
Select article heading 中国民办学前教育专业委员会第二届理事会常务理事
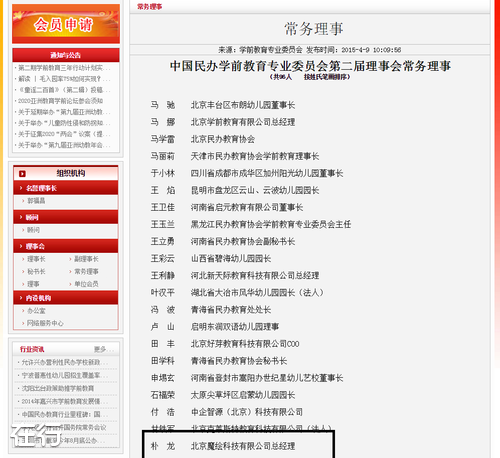pyautogui.click(x=310, y=66)
